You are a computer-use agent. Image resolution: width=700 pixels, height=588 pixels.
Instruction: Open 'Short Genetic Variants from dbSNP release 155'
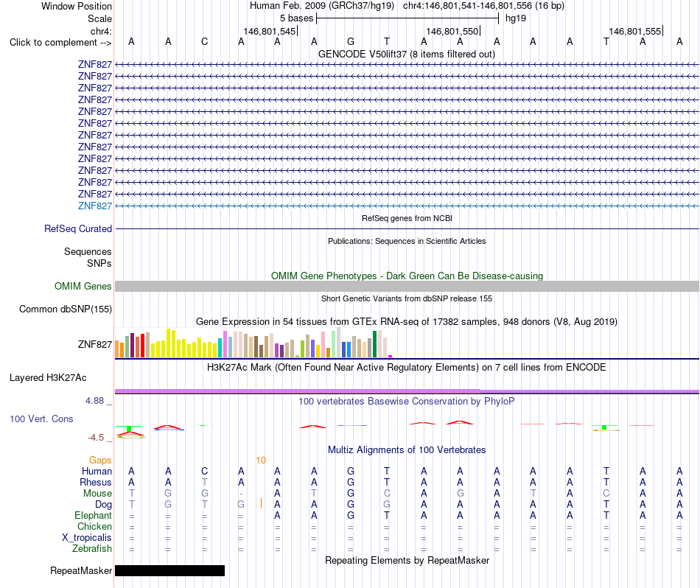pyautogui.click(x=407, y=298)
